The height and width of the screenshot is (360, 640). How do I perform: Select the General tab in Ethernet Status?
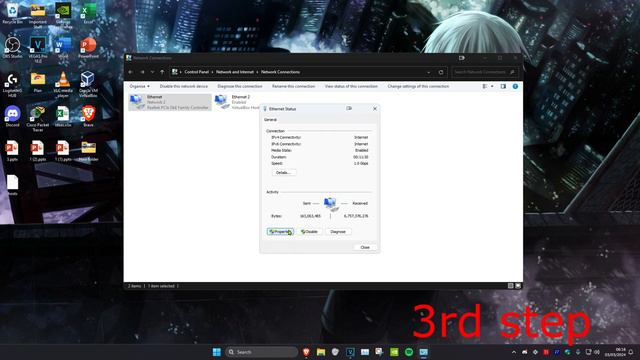[271, 120]
